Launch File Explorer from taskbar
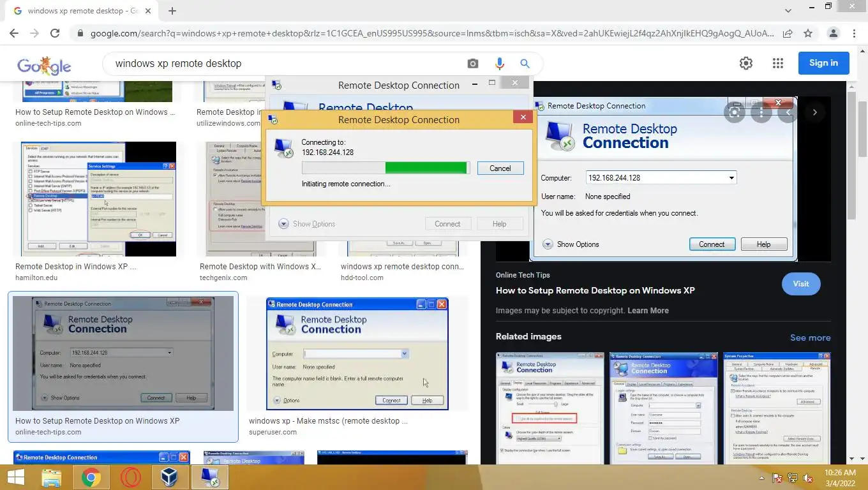 pos(52,477)
